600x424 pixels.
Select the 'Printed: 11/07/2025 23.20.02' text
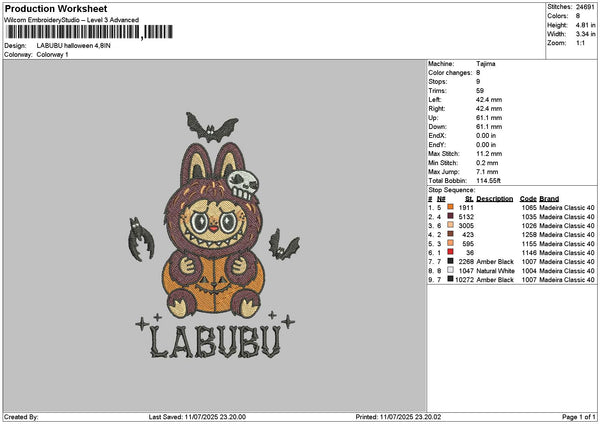(398, 417)
